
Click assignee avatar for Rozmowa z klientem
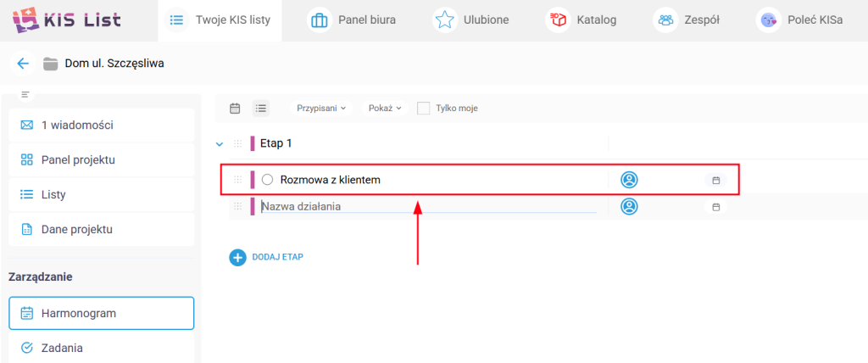(629, 180)
